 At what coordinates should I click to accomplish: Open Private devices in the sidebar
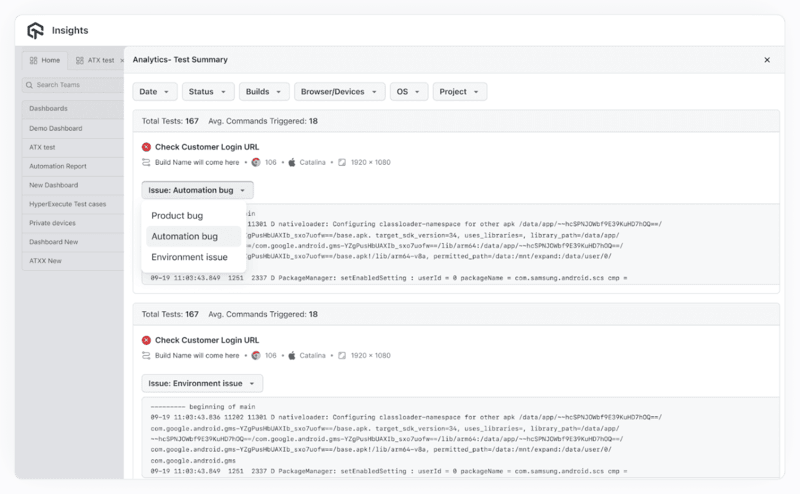pyautogui.click(x=73, y=223)
